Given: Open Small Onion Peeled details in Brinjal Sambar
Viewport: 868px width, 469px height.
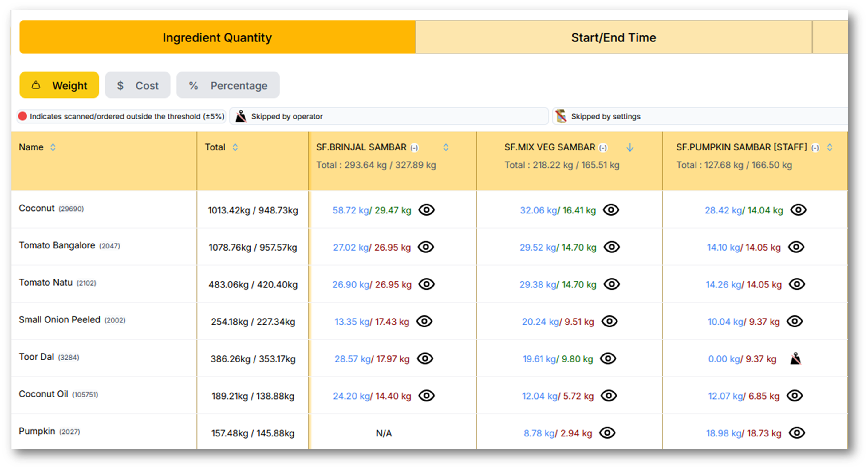Looking at the screenshot, I should click(x=424, y=321).
